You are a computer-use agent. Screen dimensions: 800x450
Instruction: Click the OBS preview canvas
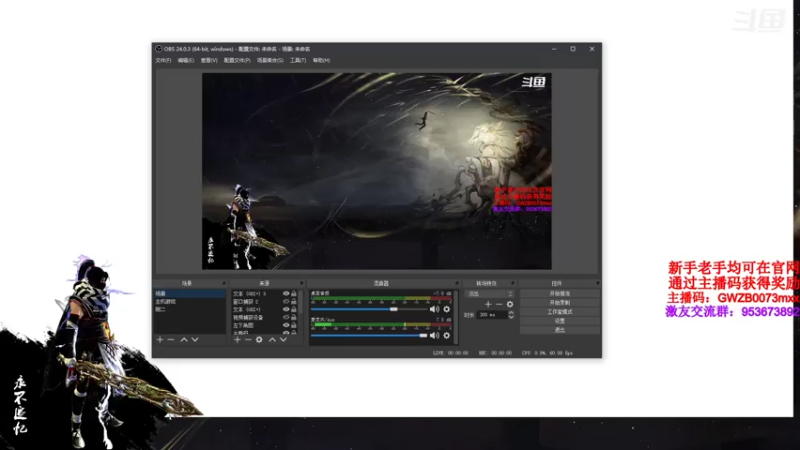tap(377, 171)
